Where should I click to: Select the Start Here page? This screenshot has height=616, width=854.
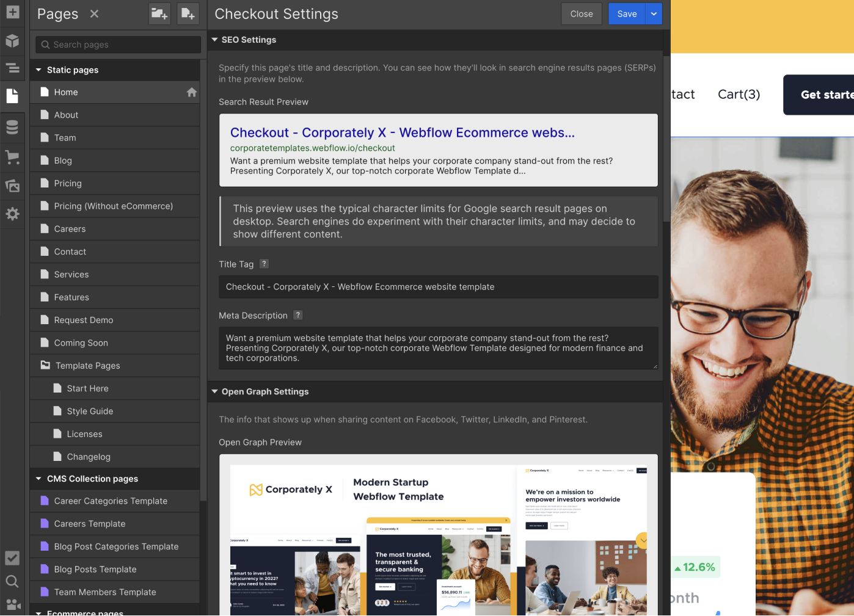point(115,388)
